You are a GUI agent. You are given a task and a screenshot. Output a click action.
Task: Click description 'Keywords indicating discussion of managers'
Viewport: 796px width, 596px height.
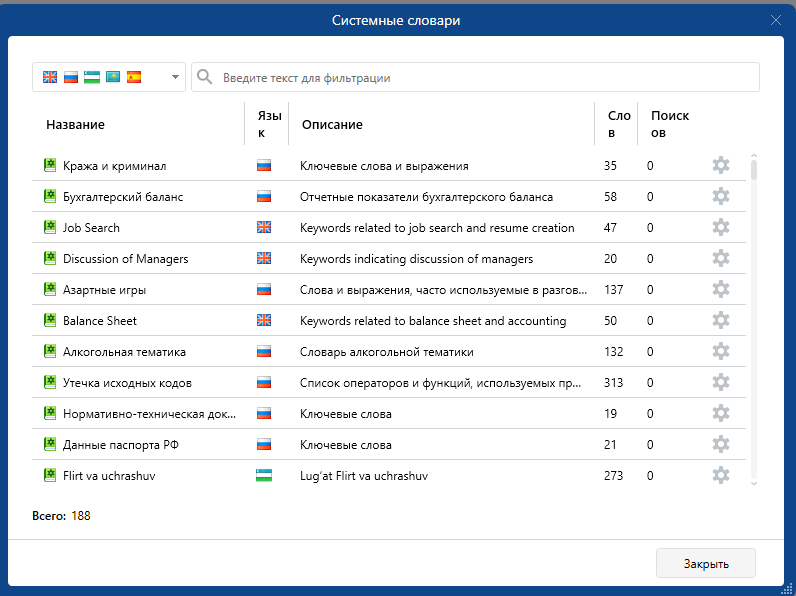pyautogui.click(x=416, y=259)
